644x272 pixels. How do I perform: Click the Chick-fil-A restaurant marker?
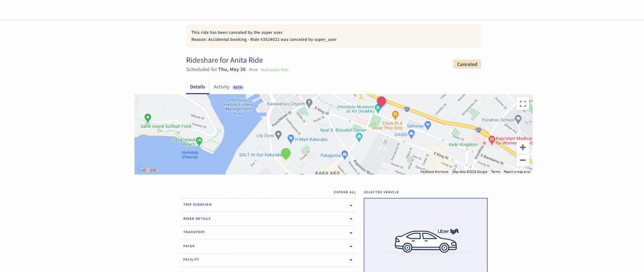tap(395, 114)
